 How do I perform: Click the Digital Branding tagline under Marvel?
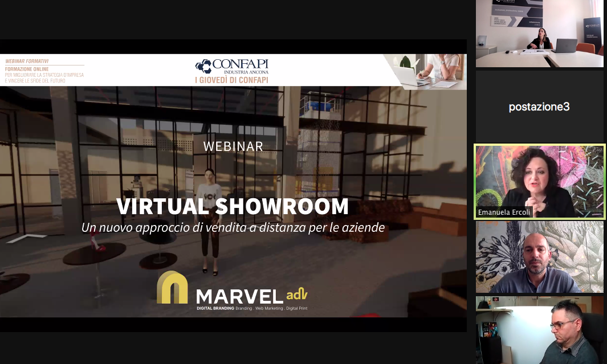[x=251, y=308]
